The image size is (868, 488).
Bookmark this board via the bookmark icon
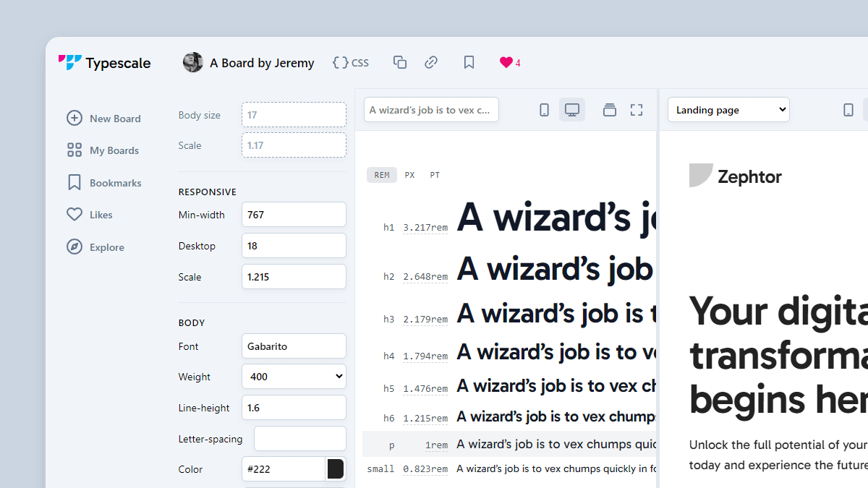point(468,62)
